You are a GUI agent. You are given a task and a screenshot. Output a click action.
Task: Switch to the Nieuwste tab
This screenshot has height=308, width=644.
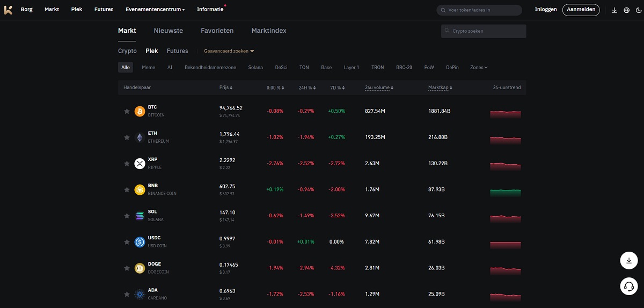coord(169,31)
